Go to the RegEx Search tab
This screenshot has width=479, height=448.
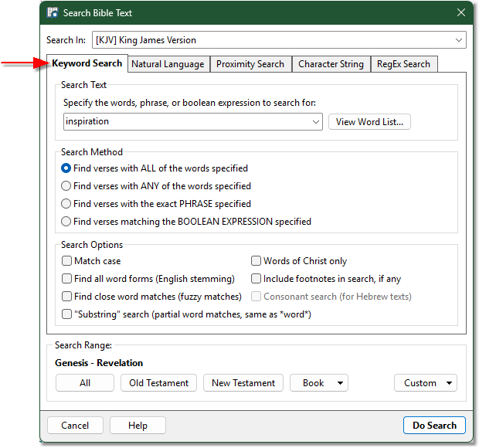(404, 64)
